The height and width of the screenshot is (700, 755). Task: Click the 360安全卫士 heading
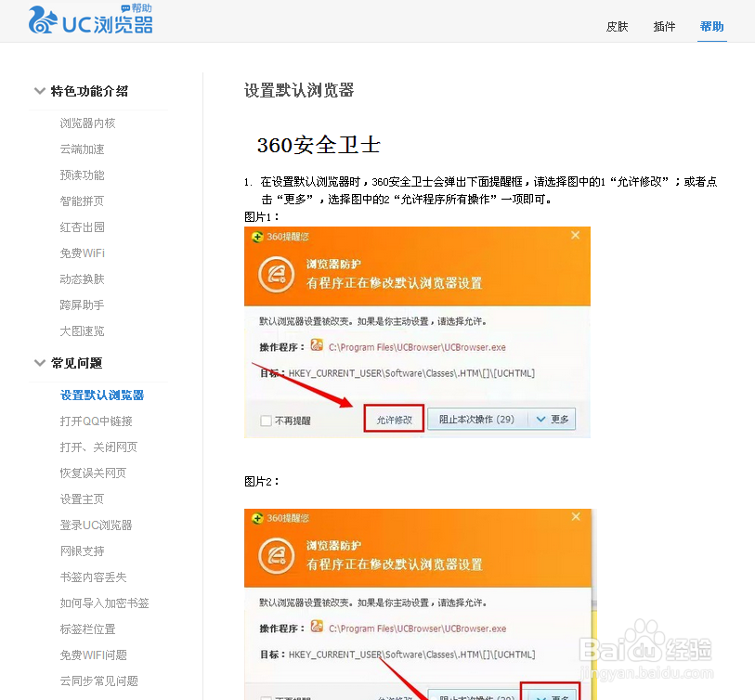pos(319,145)
